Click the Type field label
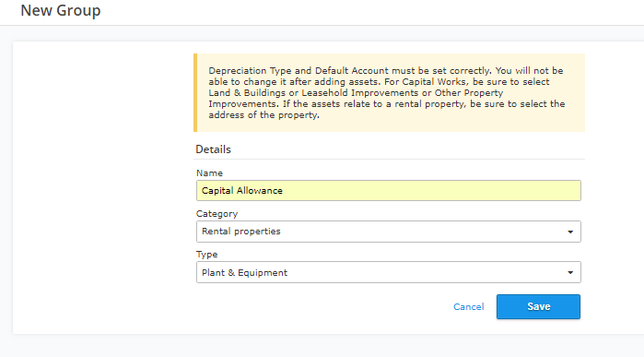This screenshot has width=644, height=357. point(207,255)
